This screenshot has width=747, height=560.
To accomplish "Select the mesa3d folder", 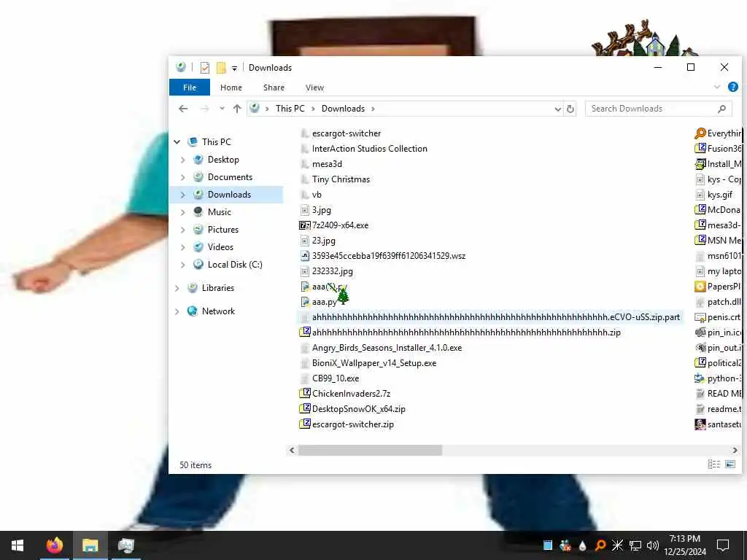I will 327,164.
